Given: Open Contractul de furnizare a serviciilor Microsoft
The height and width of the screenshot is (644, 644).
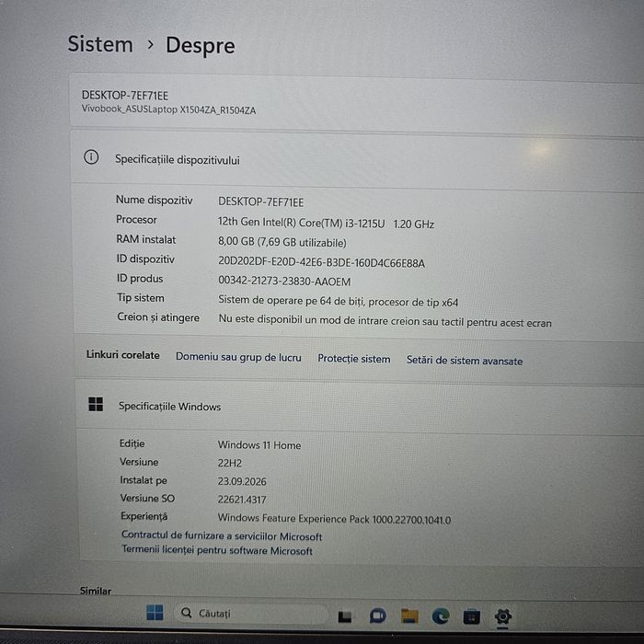Looking at the screenshot, I should click(x=222, y=535).
